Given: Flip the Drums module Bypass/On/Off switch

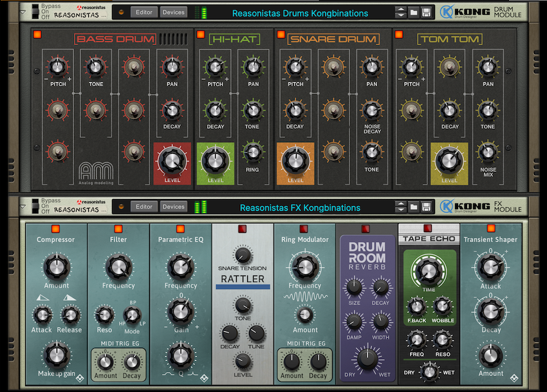Looking at the screenshot, I should click(x=35, y=12).
